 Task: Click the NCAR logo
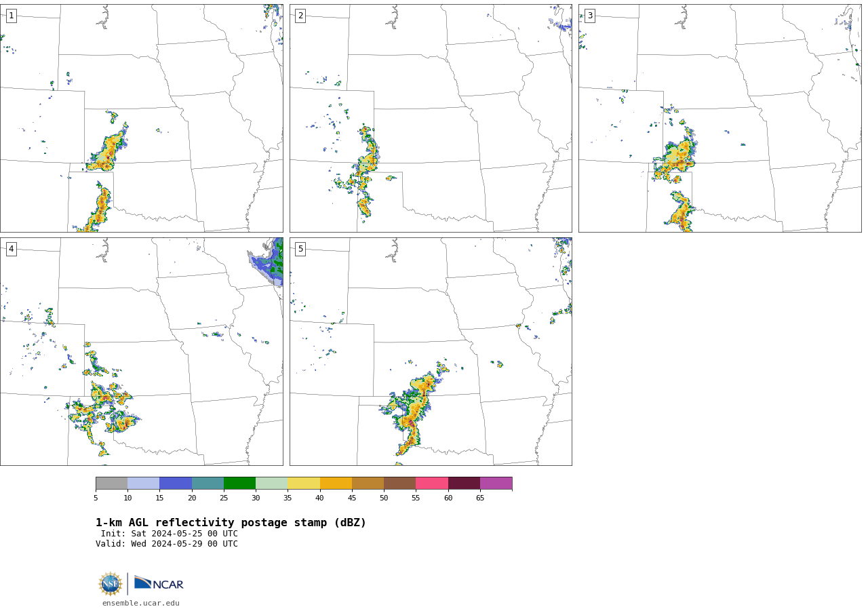click(159, 583)
